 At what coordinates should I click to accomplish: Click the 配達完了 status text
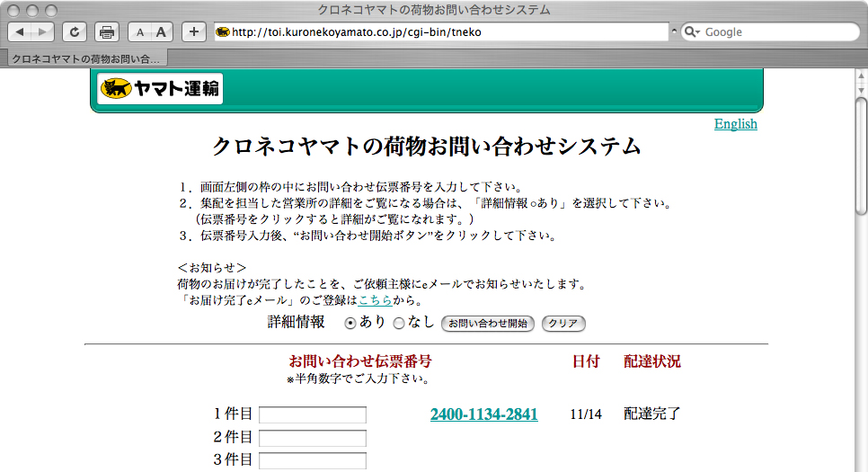coord(652,414)
